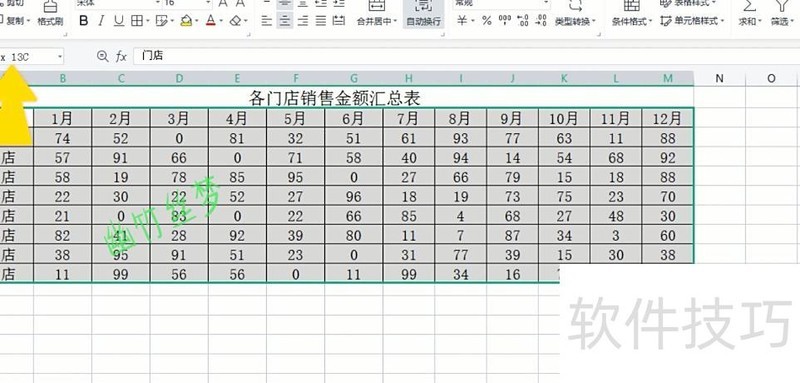800x383 pixels.
Task: Open Conditional Formatting (条件格式)
Action: pyautogui.click(x=632, y=14)
